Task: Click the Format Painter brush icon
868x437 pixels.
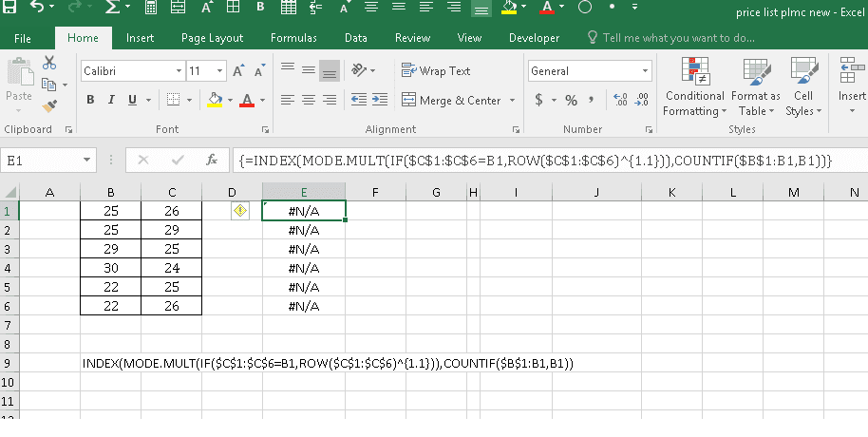Action: coord(49,105)
